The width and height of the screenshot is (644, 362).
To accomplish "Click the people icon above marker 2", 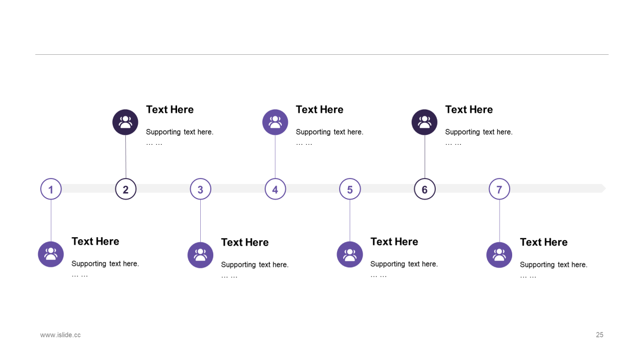I will point(125,122).
